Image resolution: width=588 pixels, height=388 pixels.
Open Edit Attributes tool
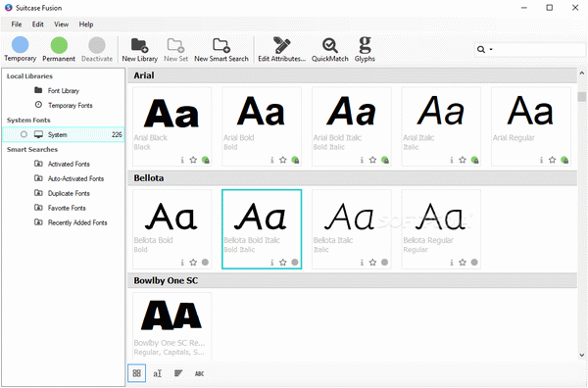(281, 50)
